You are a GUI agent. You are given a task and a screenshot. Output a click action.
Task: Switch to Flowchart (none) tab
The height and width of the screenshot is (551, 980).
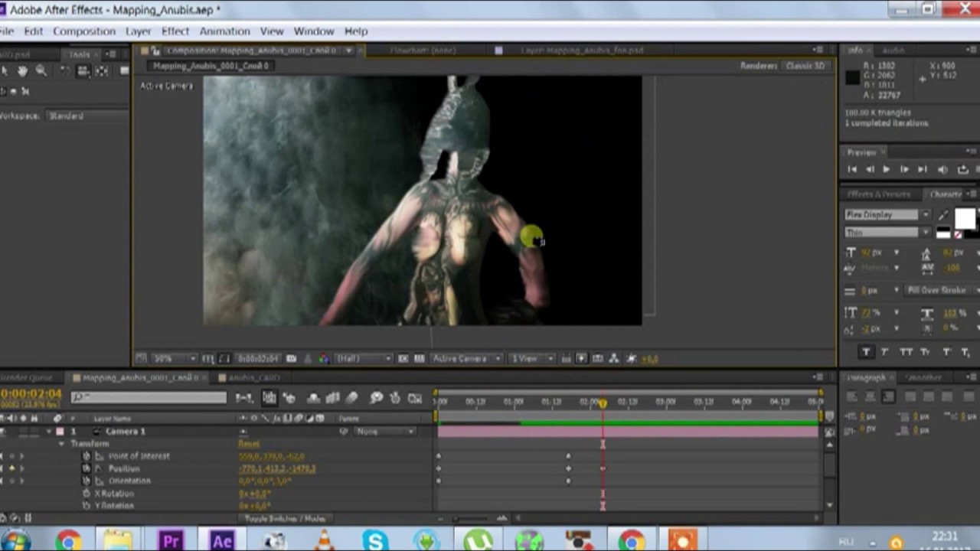click(422, 51)
